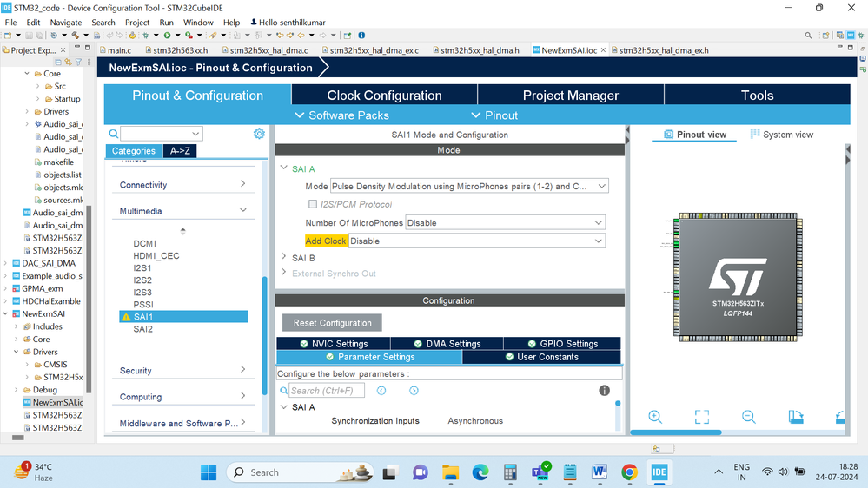Open the Project menu
Viewport: 868px width, 488px height.
137,22
